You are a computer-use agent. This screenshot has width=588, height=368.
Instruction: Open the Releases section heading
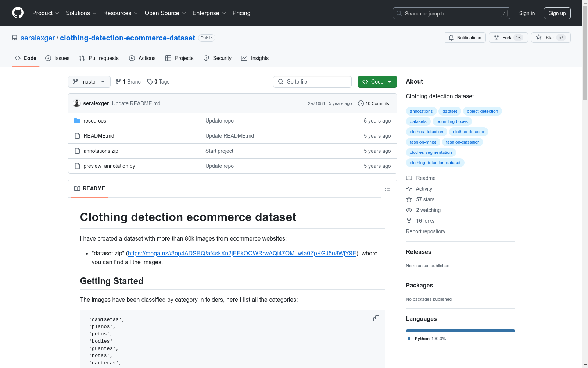tap(419, 252)
